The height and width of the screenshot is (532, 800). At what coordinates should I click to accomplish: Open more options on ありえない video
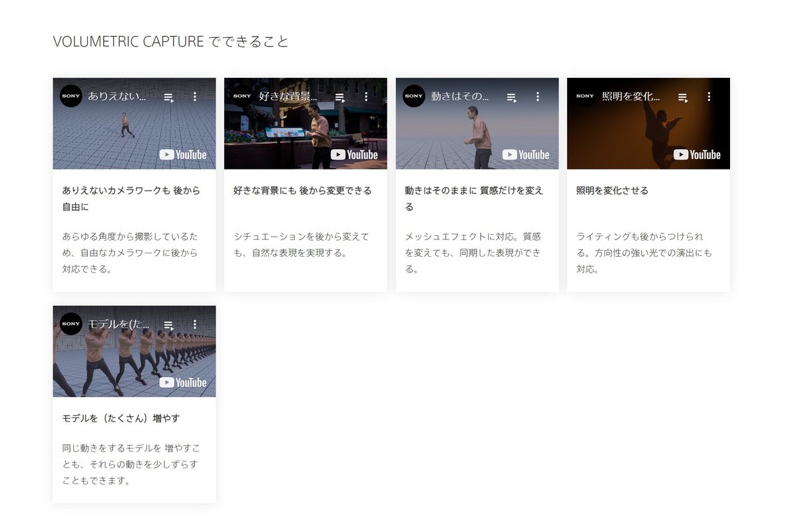click(x=195, y=96)
